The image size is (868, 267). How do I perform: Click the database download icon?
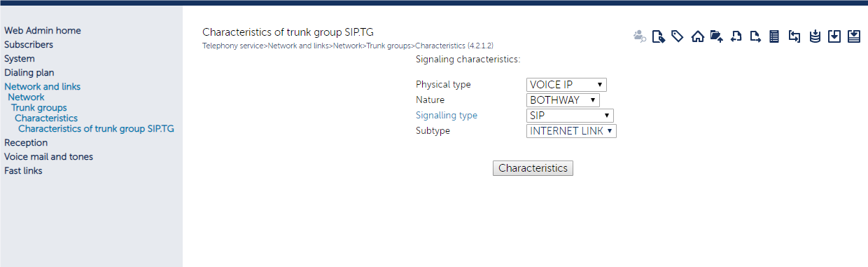pyautogui.click(x=814, y=36)
